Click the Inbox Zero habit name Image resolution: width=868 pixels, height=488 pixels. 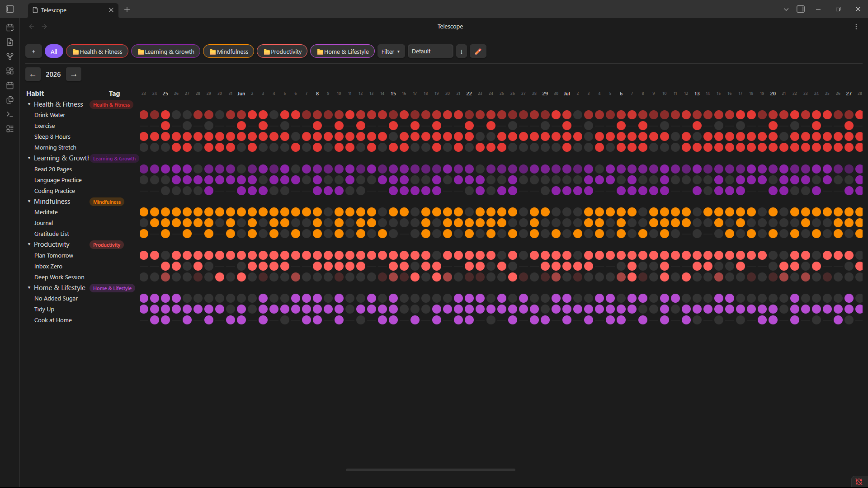click(48, 267)
